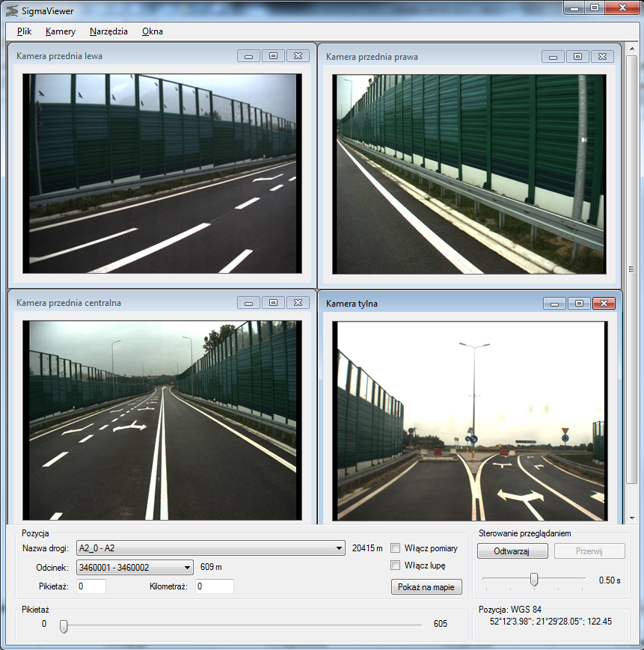Maximize the Kamera przednia lewa window
The width and height of the screenshot is (644, 650).
pos(273,56)
